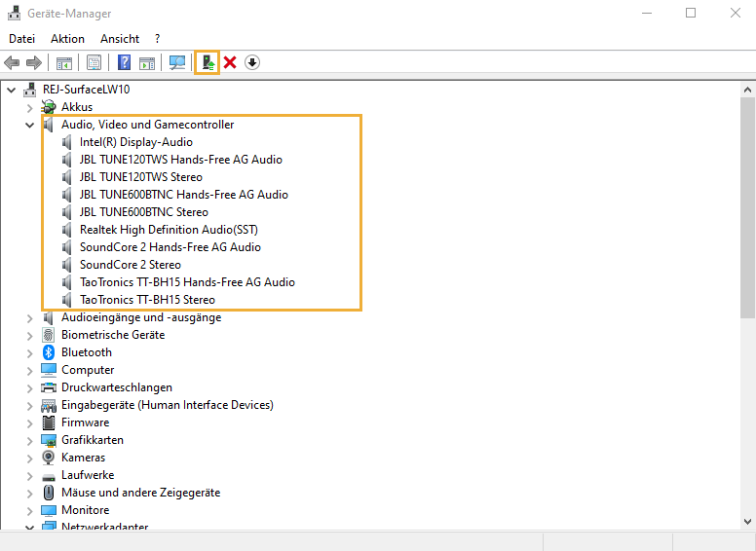Screen dimensions: 756x551
Task: Select JBL TUNE120TWS Hands-Free AG Audio
Action: (x=181, y=160)
